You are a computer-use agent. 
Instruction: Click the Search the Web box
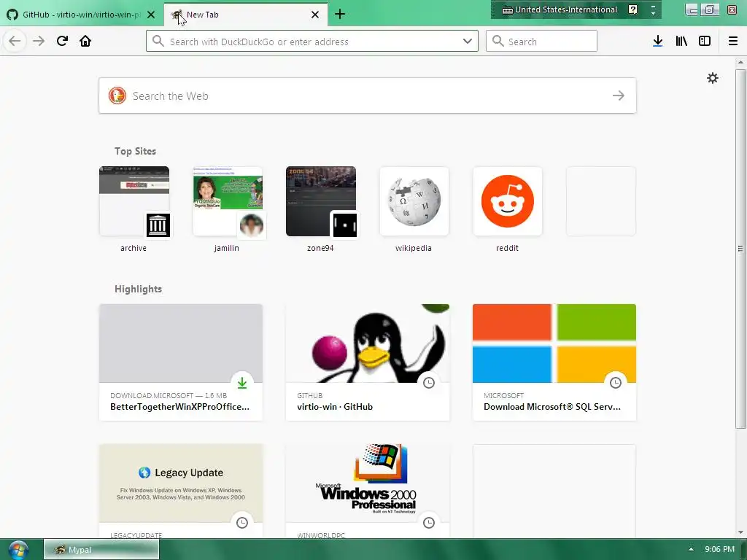coord(367,96)
